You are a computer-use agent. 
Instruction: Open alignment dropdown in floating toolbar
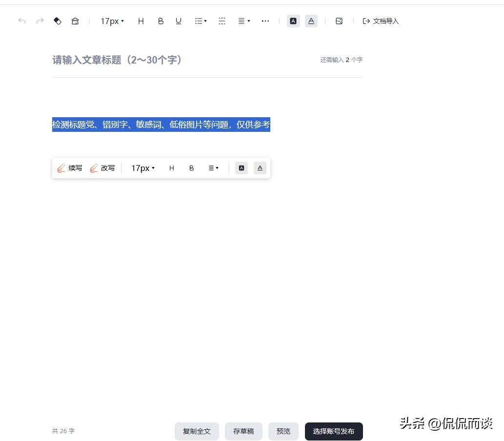[213, 168]
